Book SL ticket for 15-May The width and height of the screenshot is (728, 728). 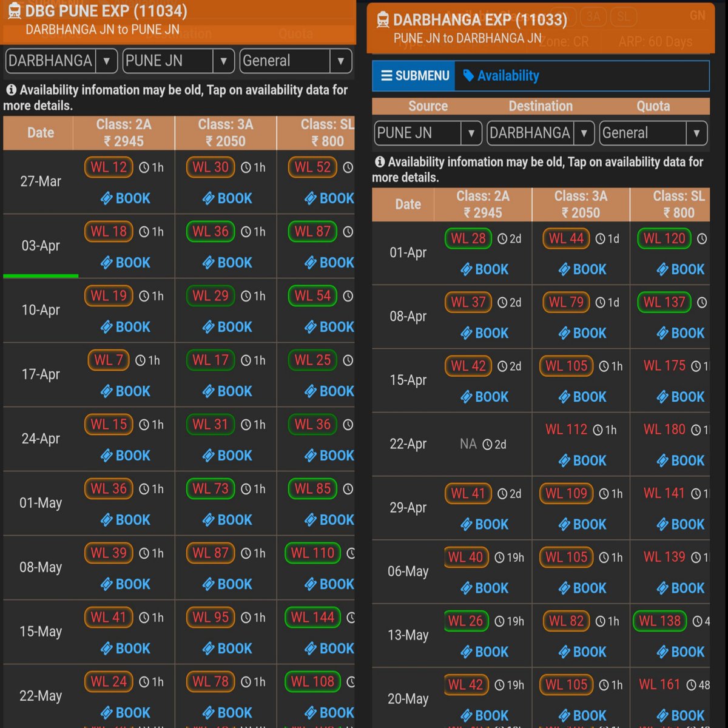329,649
